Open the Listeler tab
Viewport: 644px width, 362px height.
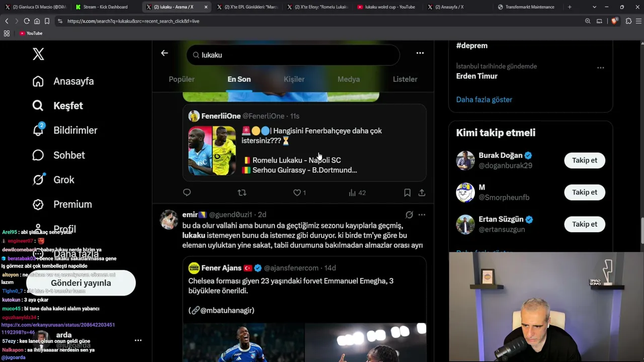[x=405, y=79]
